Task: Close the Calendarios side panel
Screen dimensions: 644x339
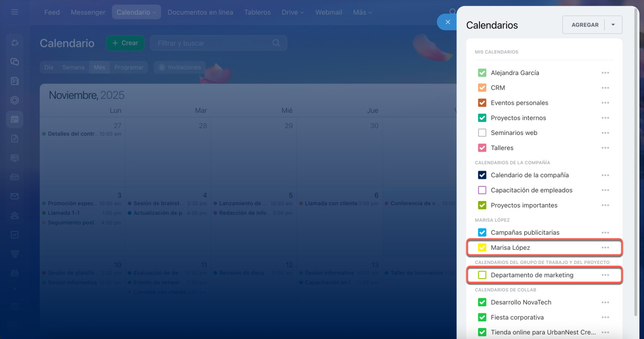Action: tap(447, 22)
